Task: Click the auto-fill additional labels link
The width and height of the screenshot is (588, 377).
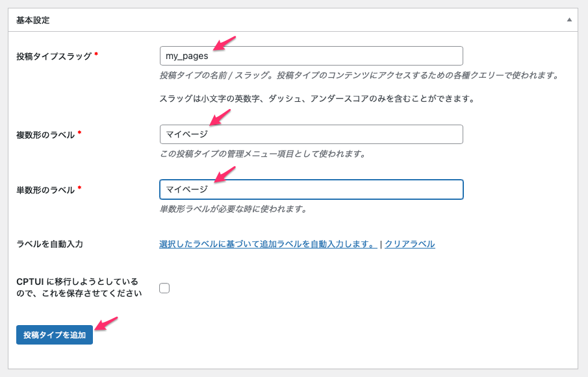Action: point(268,244)
